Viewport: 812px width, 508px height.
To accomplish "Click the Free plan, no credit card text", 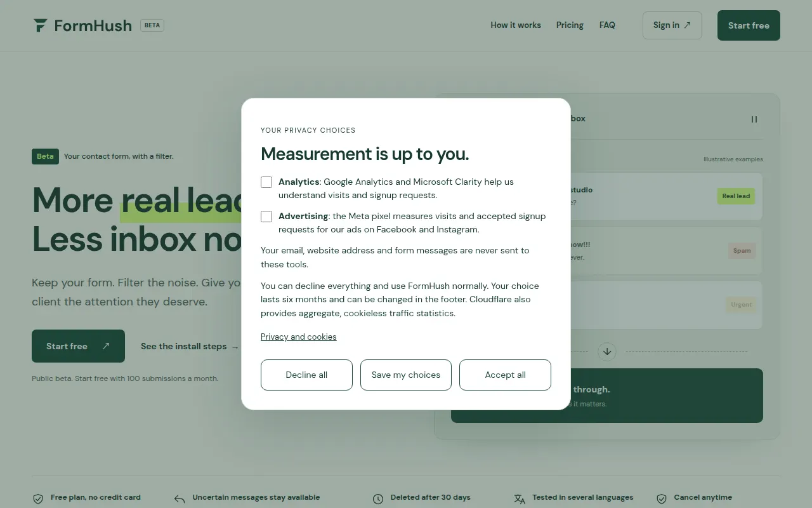I will click(x=96, y=497).
